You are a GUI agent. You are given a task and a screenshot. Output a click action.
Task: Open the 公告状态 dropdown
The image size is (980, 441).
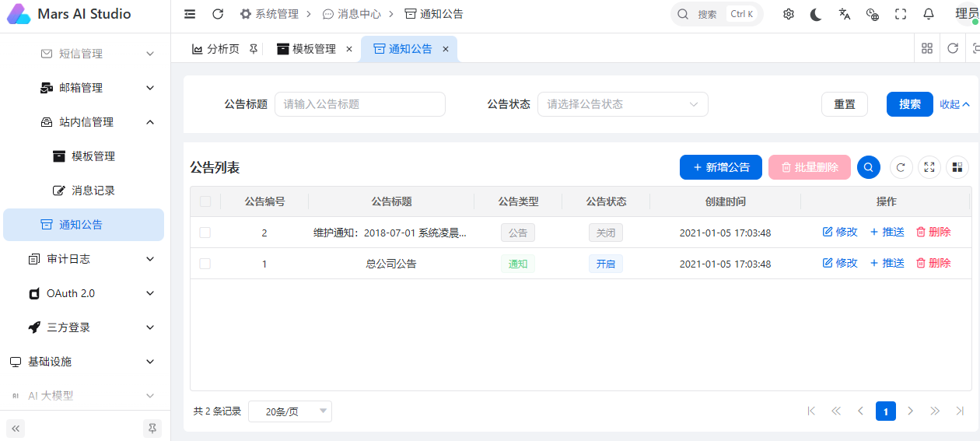[x=623, y=104]
